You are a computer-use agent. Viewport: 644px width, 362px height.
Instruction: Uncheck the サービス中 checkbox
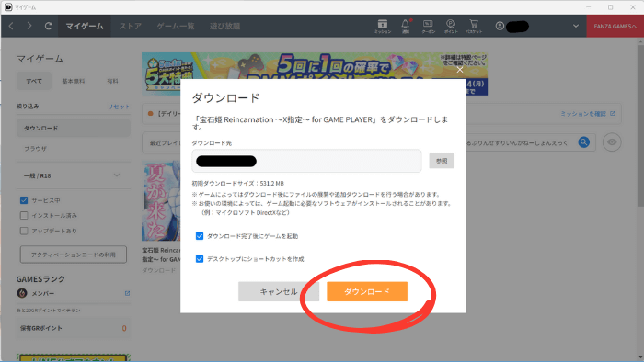click(24, 200)
